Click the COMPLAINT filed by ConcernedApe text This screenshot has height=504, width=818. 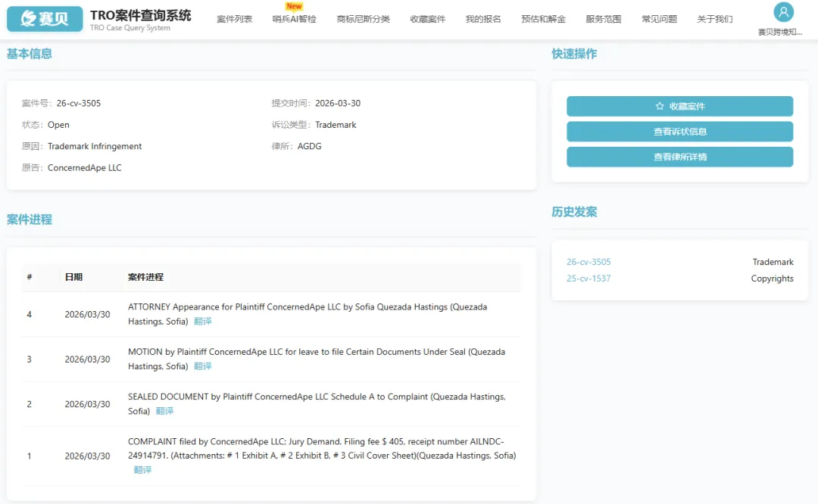[x=322, y=449]
